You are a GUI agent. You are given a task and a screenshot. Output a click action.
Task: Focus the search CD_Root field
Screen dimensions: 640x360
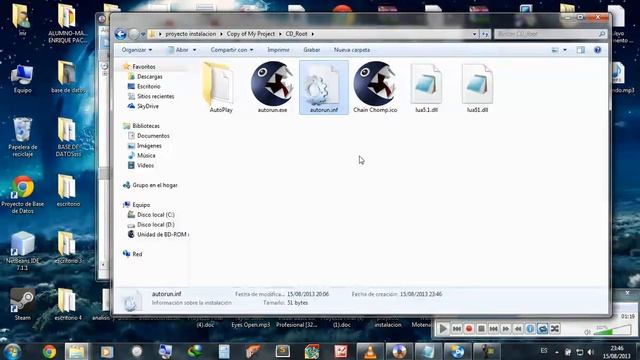(550, 34)
